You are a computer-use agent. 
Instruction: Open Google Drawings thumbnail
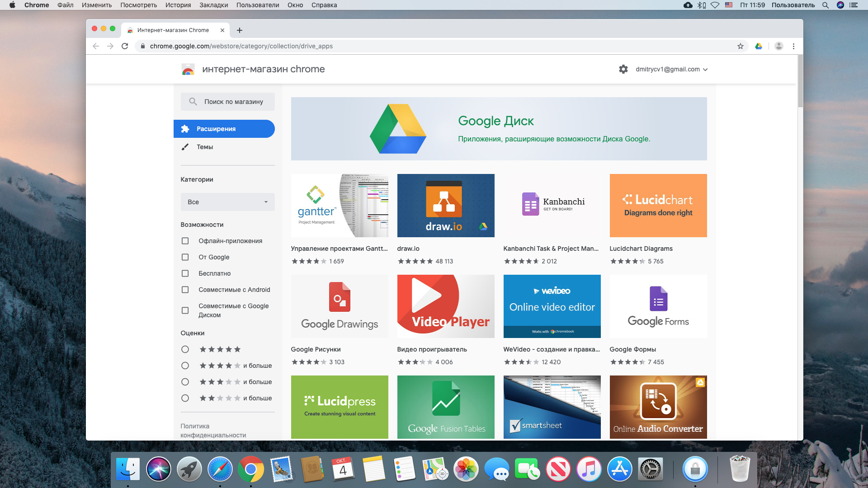click(x=340, y=306)
